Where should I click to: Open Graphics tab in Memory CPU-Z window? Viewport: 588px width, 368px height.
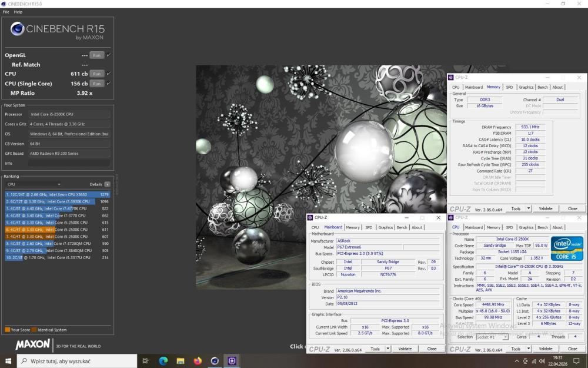pyautogui.click(x=526, y=87)
